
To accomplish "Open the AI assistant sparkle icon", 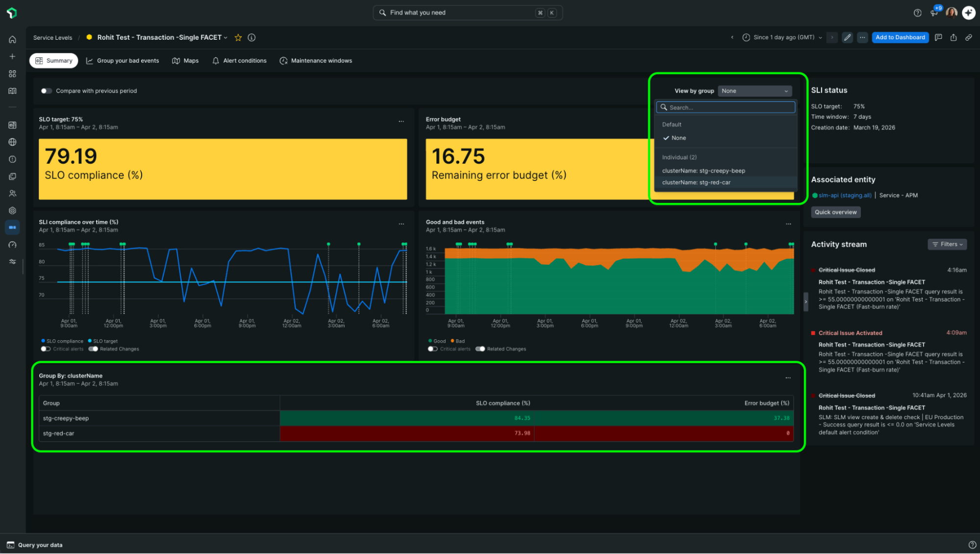I will pos(969,13).
